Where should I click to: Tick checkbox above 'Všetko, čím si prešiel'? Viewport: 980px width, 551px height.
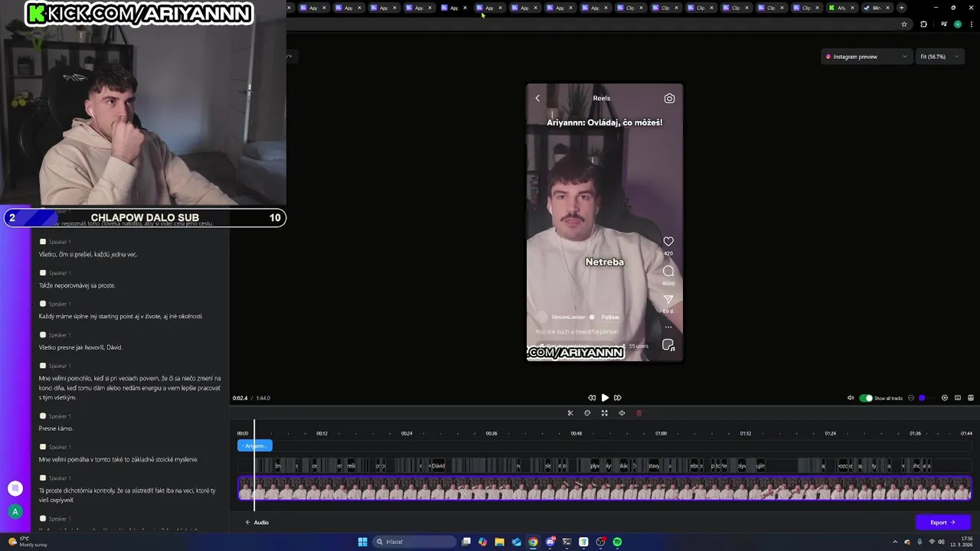tap(43, 241)
